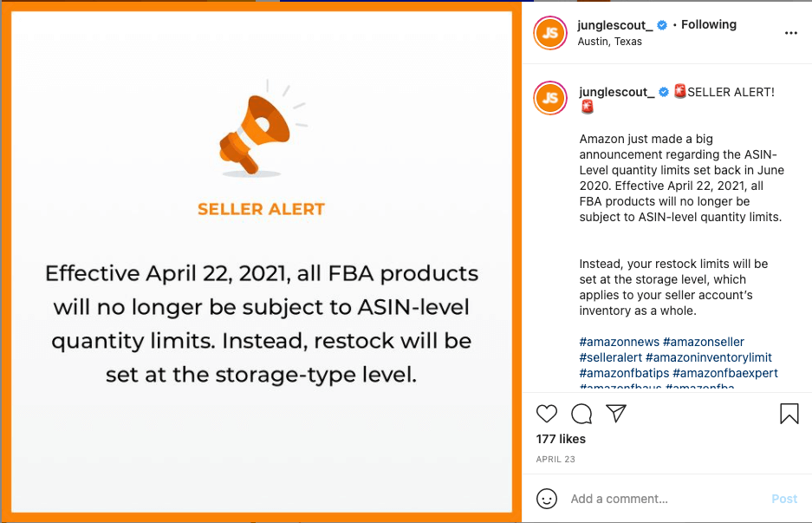View the 177 likes list
This screenshot has width=812, height=523.
tap(561, 439)
